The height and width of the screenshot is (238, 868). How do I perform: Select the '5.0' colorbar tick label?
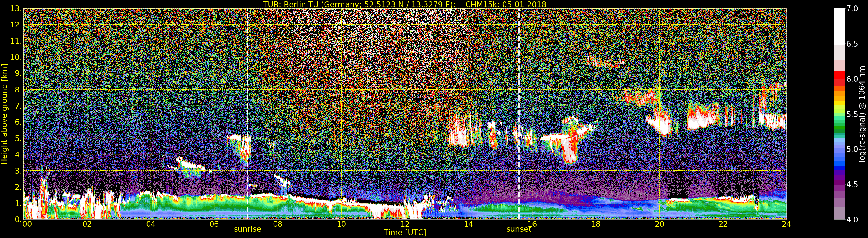852,149
